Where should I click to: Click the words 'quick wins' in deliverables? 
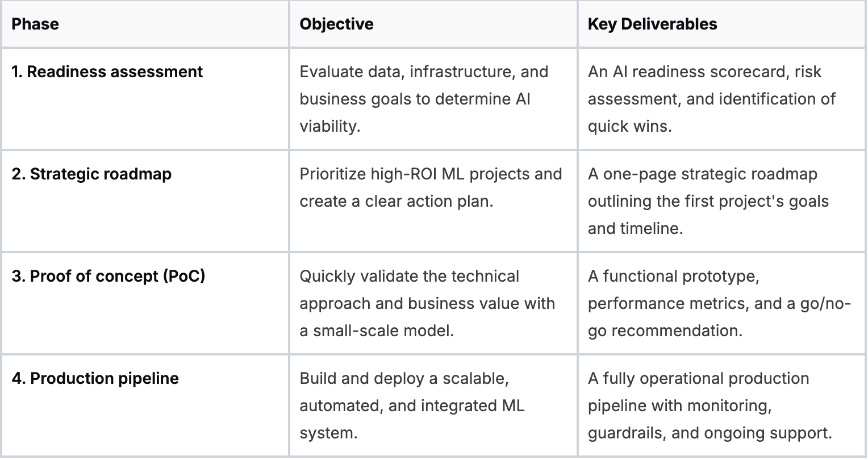[628, 126]
